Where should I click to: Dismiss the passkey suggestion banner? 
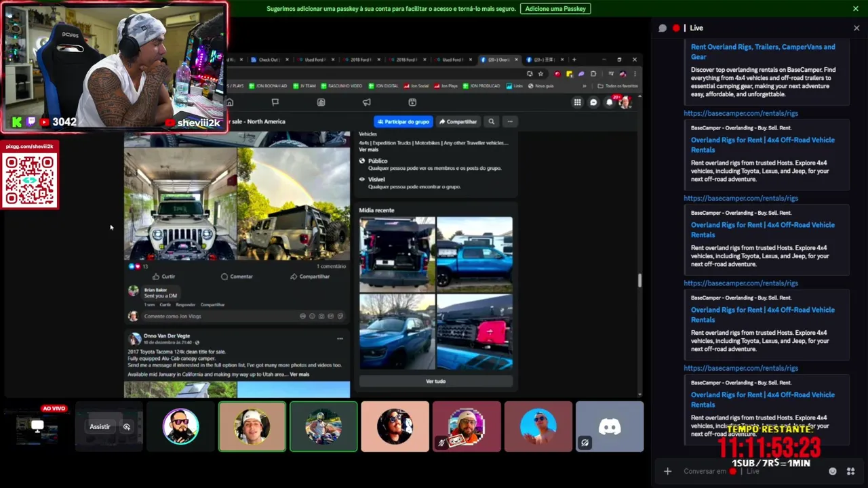[x=856, y=9]
